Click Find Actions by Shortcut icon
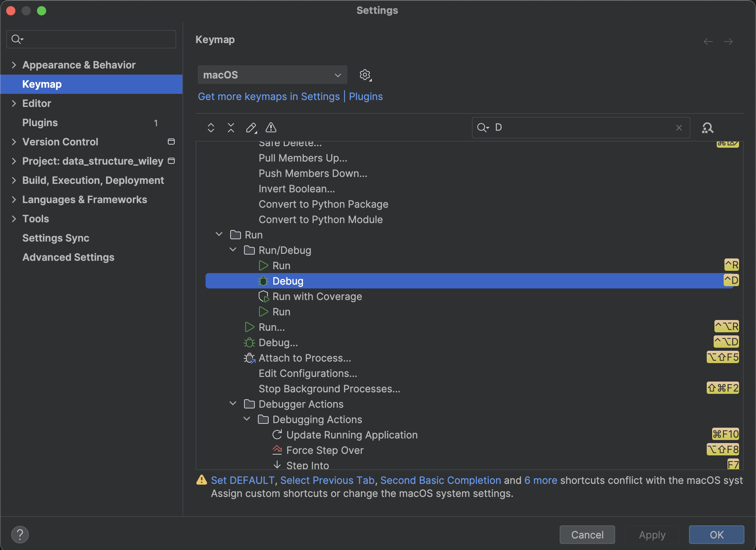This screenshot has height=550, width=756. point(707,128)
